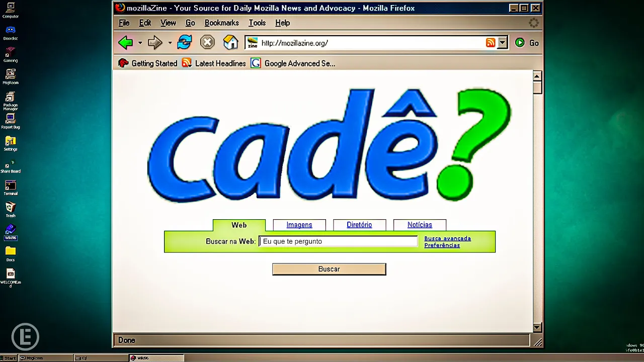Screen dimensions: 644x362
Task: Open the Preferências link
Action: (x=442, y=245)
